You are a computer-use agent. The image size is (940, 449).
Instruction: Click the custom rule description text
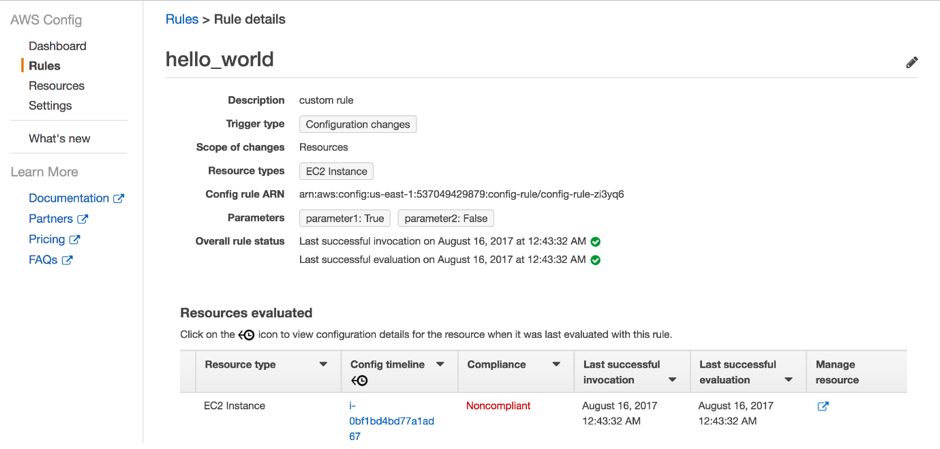(x=327, y=100)
